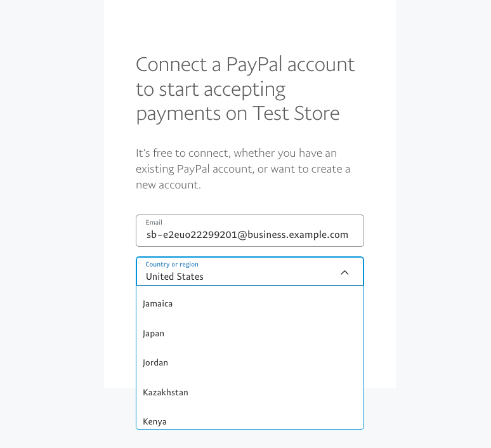Choose Japan in the country list
This screenshot has height=448, width=491.
point(154,333)
